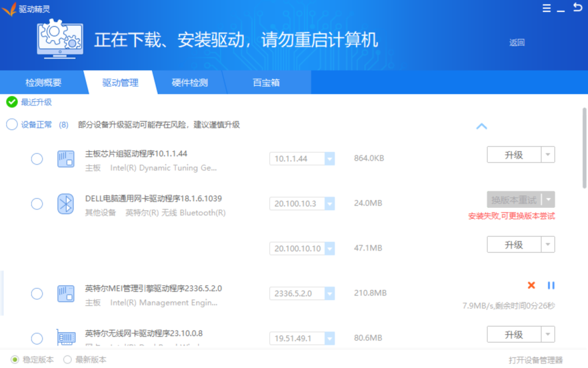
Task: Choose the 最新版本 radio option
Action: tap(68, 360)
